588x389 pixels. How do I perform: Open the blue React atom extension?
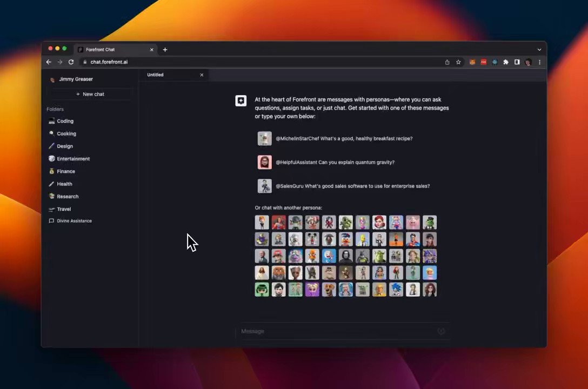pyautogui.click(x=495, y=62)
